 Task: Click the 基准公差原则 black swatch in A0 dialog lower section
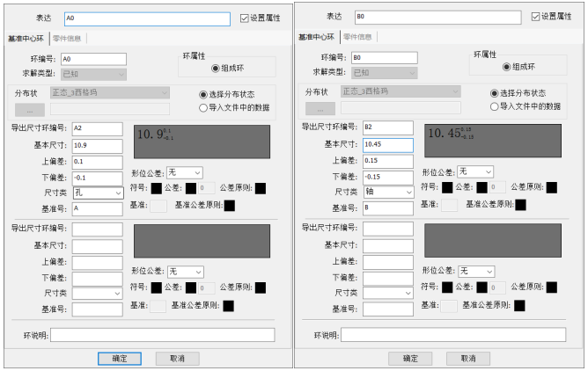(x=228, y=306)
